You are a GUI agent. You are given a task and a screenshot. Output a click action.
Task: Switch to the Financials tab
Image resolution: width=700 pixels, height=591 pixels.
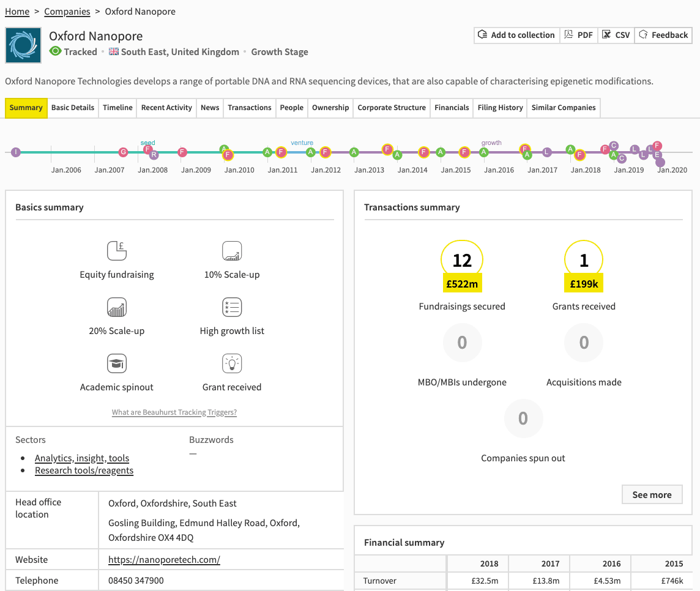452,108
